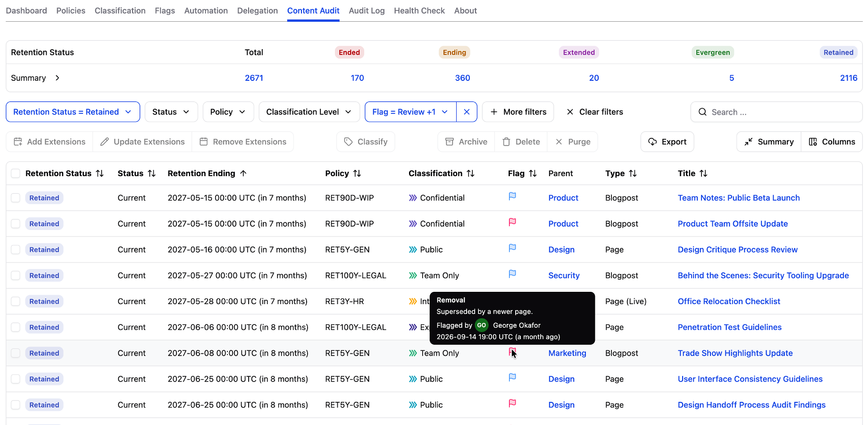This screenshot has height=425, width=868.
Task: Open Office Relocation Checklist title link
Action: (729, 301)
